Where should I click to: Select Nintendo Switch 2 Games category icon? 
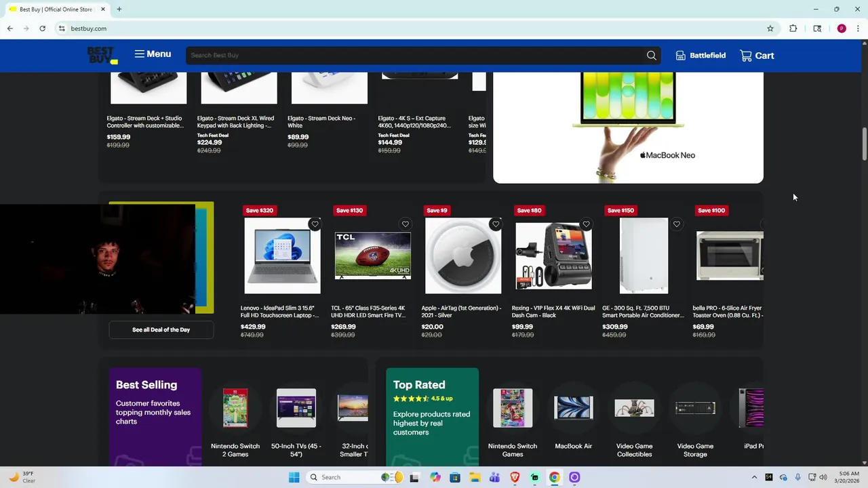pos(235,408)
